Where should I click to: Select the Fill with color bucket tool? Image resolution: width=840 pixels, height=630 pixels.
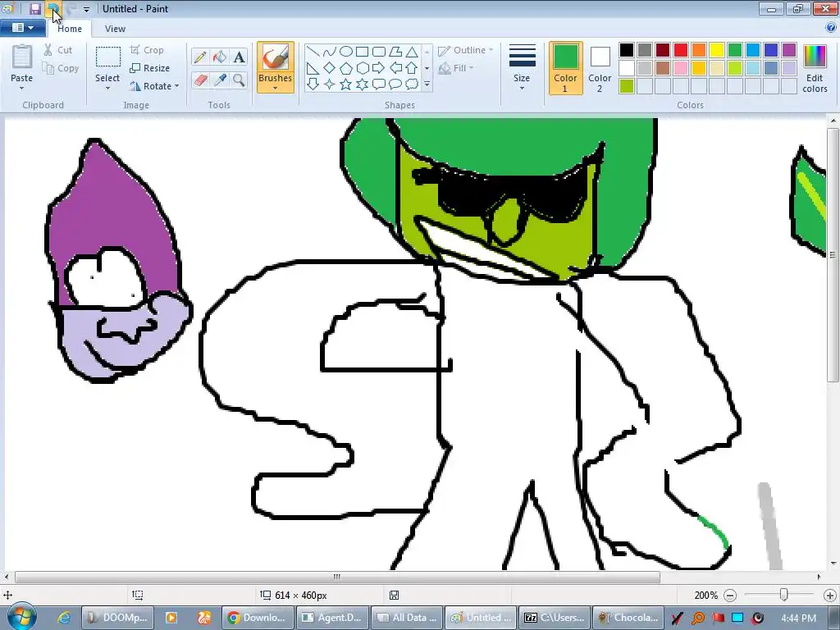(220, 57)
